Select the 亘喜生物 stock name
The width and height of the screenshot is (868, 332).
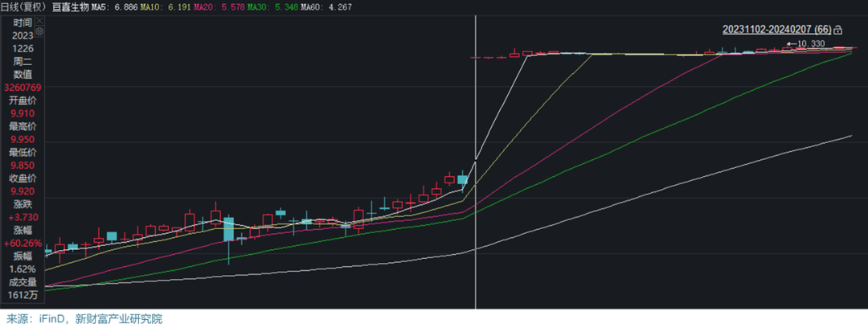pyautogui.click(x=70, y=7)
